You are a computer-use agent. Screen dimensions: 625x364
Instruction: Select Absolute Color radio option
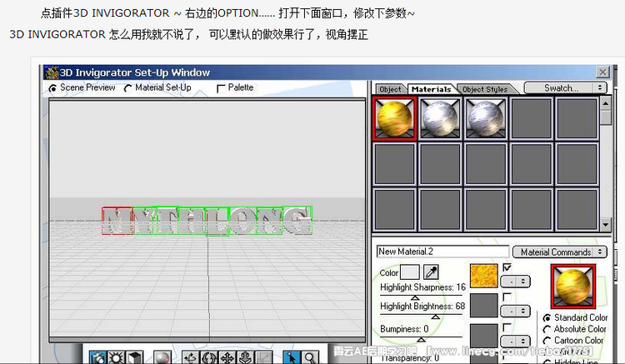pos(547,329)
